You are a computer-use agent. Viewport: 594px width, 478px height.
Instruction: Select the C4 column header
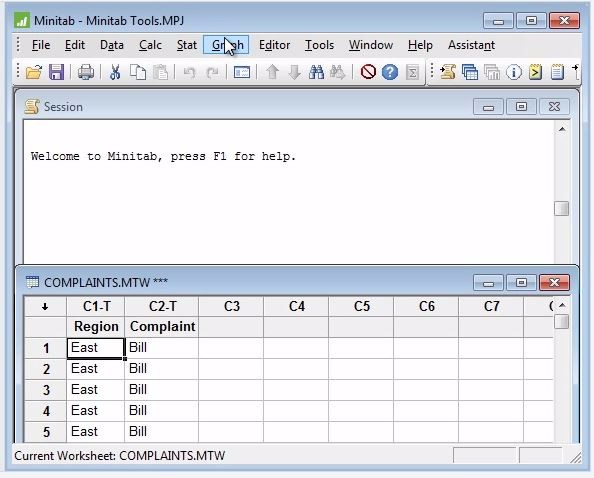(296, 306)
